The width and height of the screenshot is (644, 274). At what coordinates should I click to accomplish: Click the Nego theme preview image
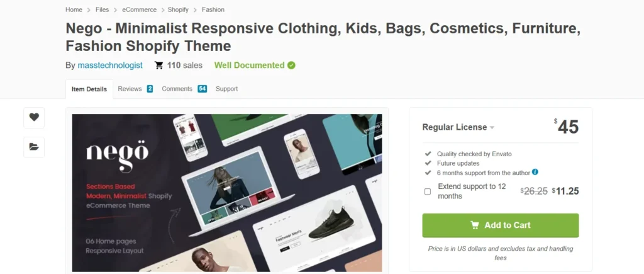click(227, 193)
